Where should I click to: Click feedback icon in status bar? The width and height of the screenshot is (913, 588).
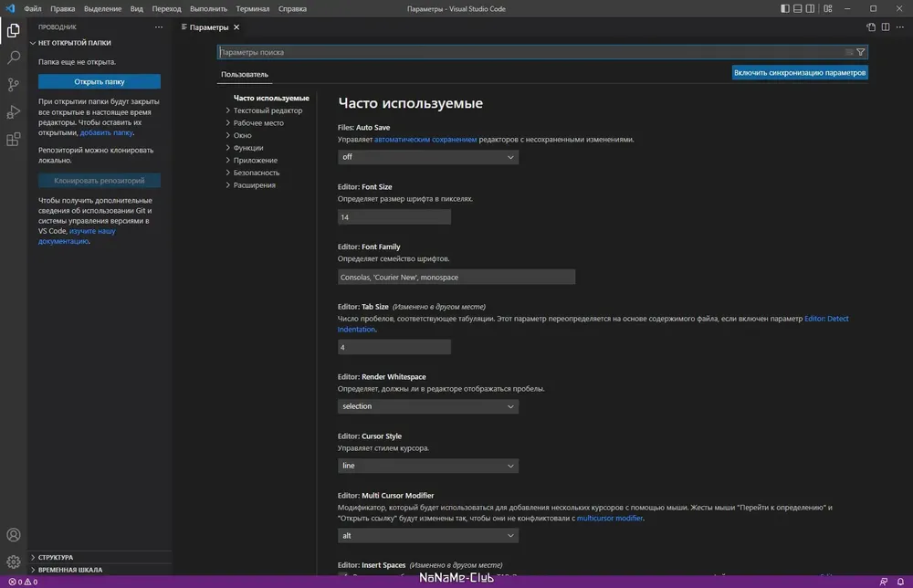pos(883,582)
